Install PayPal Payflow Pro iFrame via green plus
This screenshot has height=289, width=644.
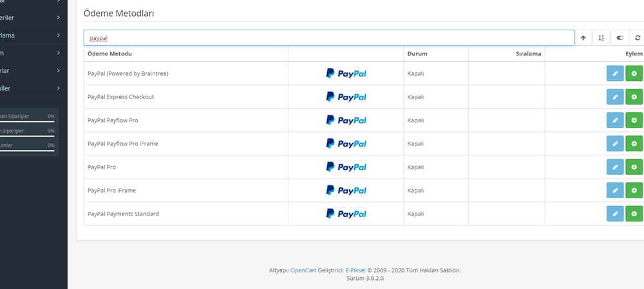tap(634, 144)
